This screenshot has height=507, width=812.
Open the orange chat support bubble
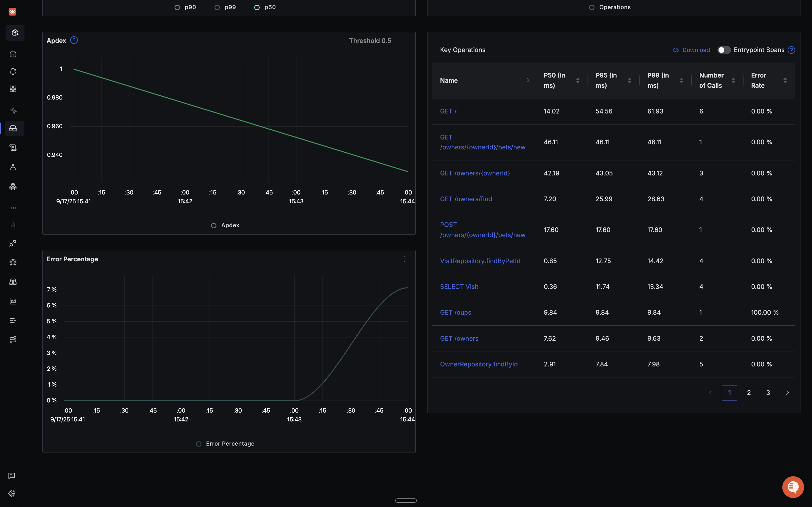[793, 487]
